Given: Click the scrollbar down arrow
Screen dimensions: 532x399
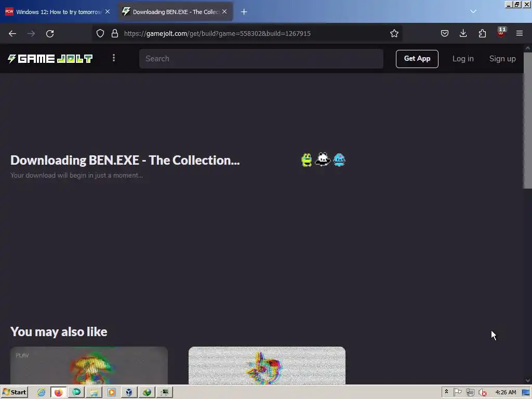Looking at the screenshot, I should 528,380.
